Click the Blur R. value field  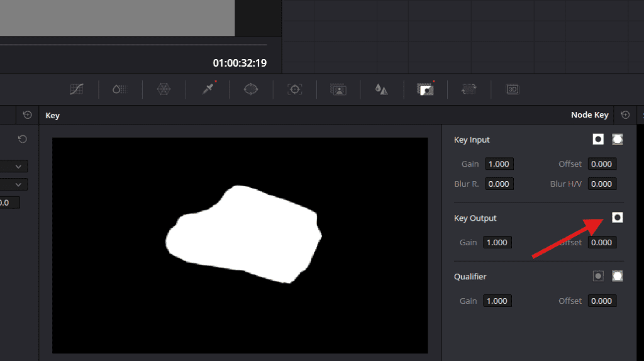coord(499,184)
